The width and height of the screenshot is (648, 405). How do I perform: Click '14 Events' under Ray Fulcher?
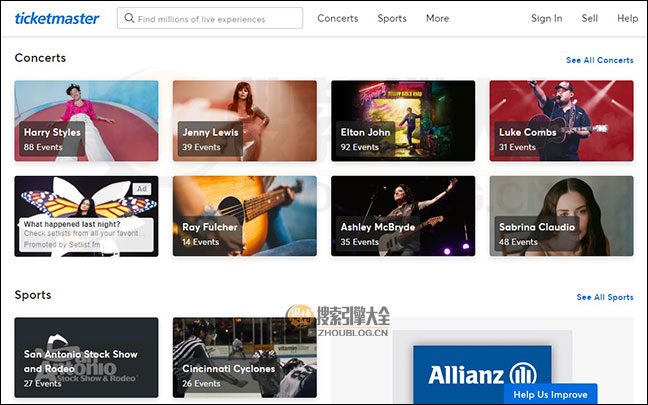(x=200, y=242)
